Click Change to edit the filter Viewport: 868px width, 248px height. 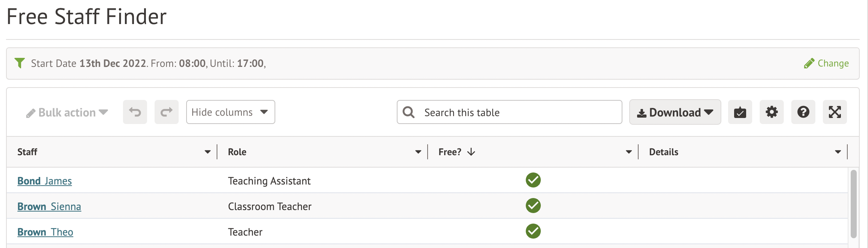[826, 63]
